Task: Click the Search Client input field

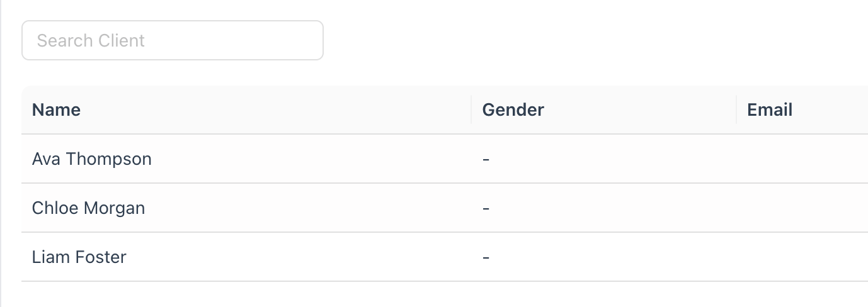Action: coord(172,41)
